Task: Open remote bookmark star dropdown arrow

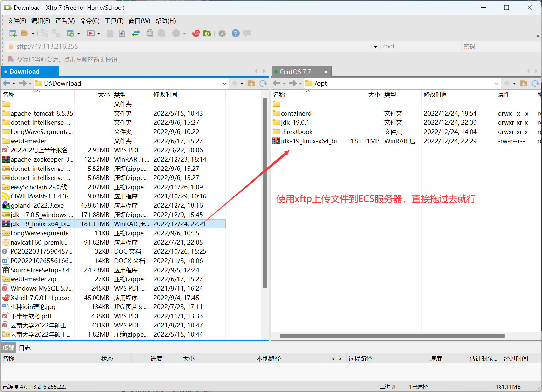Action: (514, 84)
